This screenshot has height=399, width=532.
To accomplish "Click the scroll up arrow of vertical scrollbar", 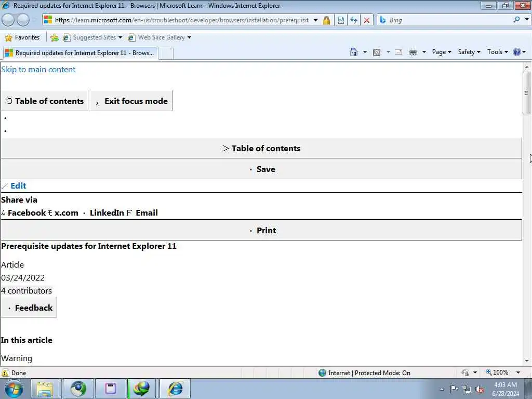I will pos(527,67).
